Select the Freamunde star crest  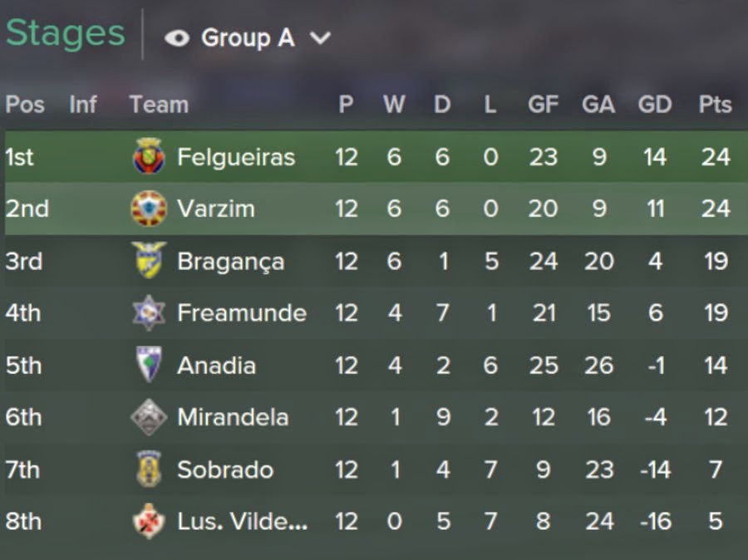pyautogui.click(x=149, y=313)
